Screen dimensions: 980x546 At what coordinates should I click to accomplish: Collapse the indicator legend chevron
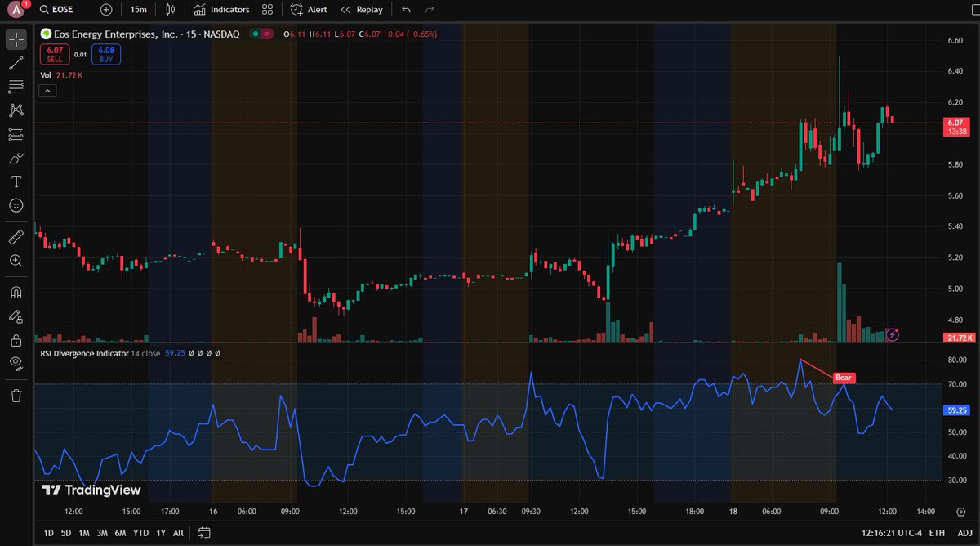click(47, 91)
